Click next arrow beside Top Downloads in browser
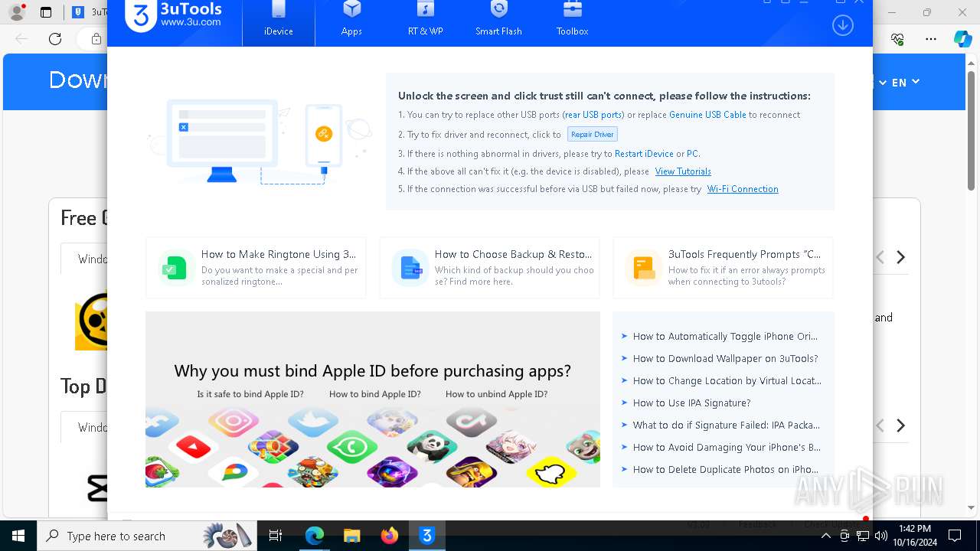980x551 pixels. click(901, 425)
